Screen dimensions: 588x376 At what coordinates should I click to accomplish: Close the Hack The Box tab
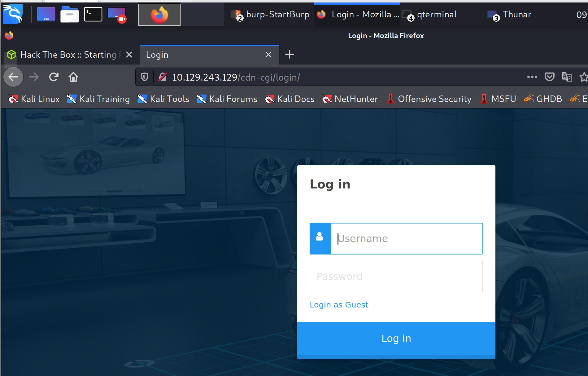(x=129, y=55)
